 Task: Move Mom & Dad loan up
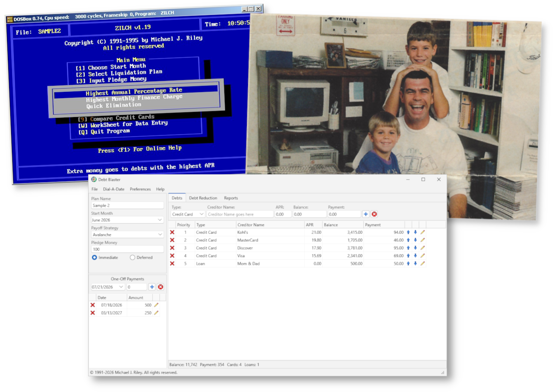coord(408,264)
